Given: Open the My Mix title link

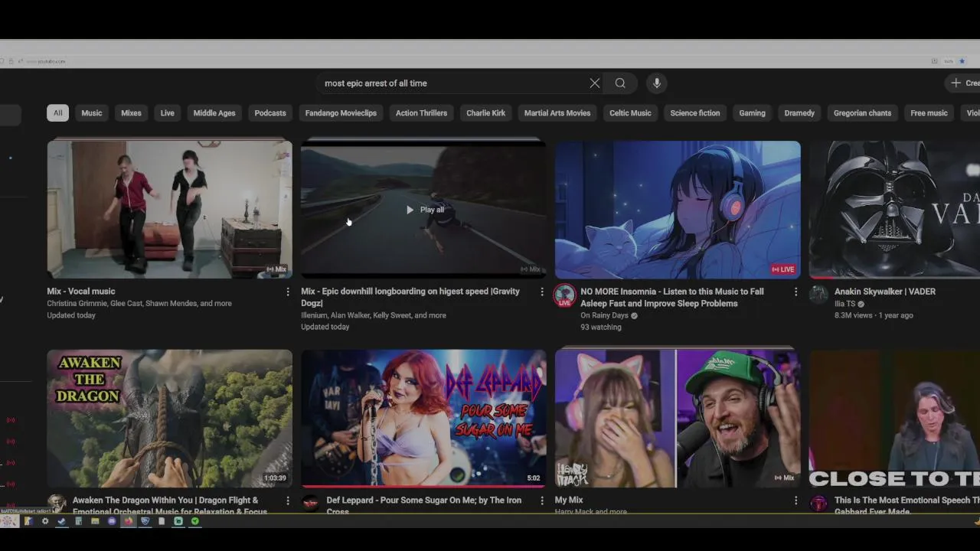Looking at the screenshot, I should click(569, 500).
